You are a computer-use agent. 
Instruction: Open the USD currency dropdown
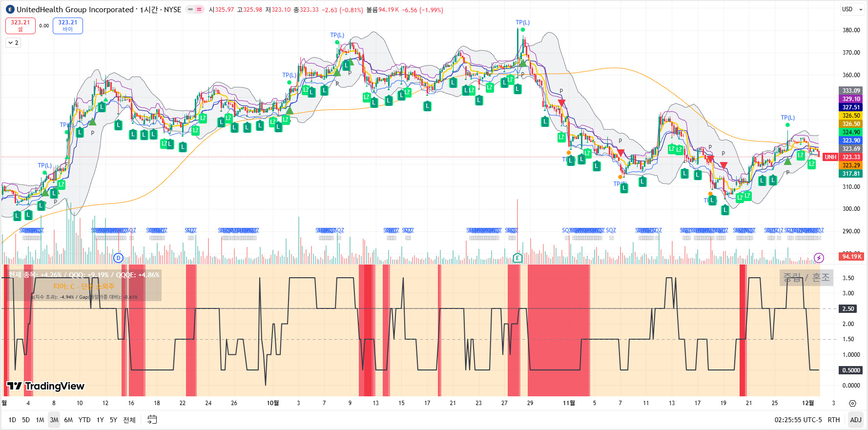851,9
